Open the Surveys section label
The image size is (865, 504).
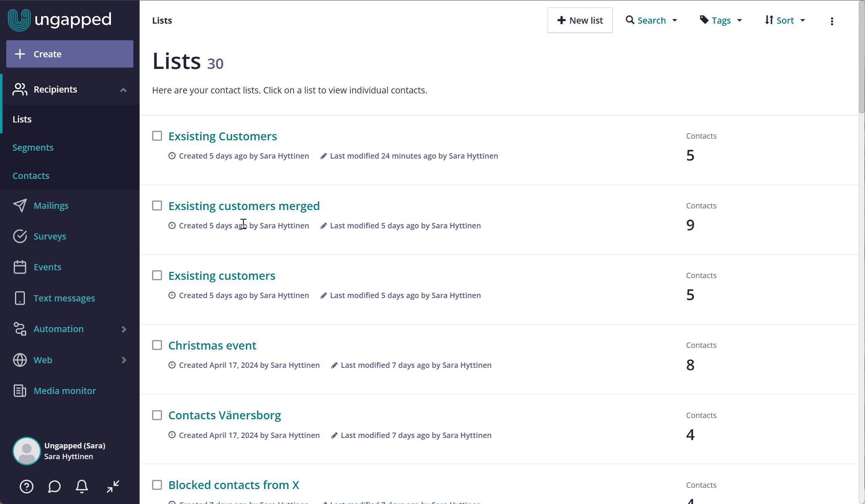click(50, 236)
